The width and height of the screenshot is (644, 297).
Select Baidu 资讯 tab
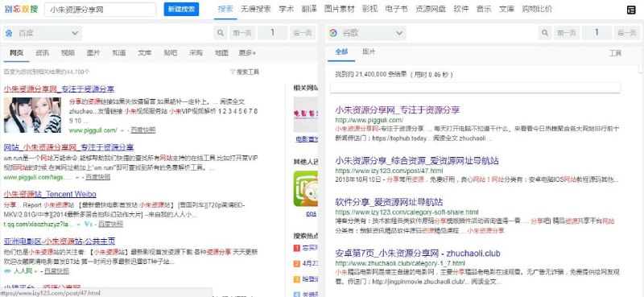point(42,52)
